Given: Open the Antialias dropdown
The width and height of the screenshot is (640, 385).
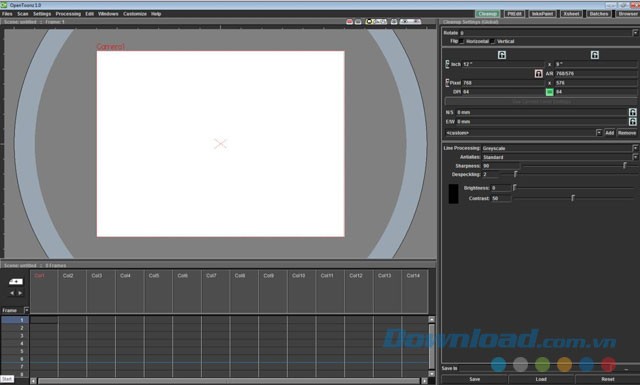Looking at the screenshot, I should click(635, 157).
